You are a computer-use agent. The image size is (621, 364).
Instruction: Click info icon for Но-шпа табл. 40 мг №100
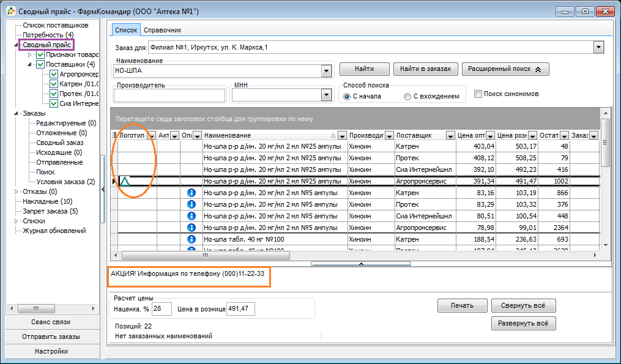point(192,239)
